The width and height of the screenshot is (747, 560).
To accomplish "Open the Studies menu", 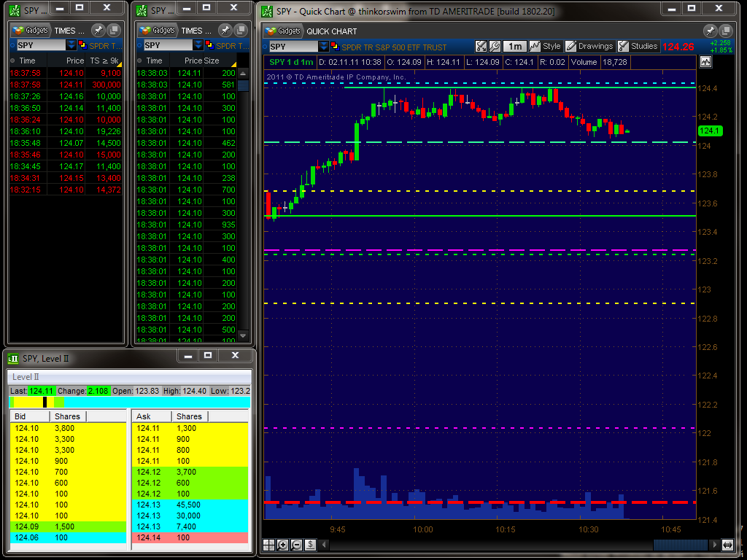I will (x=638, y=46).
